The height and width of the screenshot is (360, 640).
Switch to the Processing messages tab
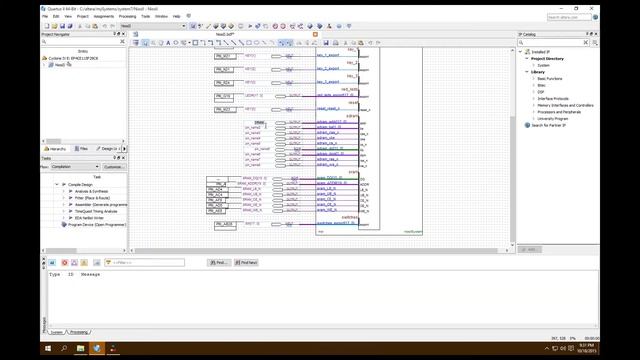(x=78, y=332)
